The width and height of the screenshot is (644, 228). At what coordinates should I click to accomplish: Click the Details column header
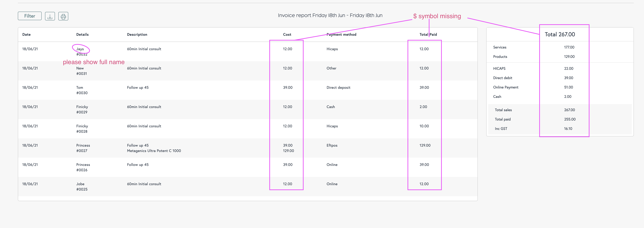(x=82, y=35)
